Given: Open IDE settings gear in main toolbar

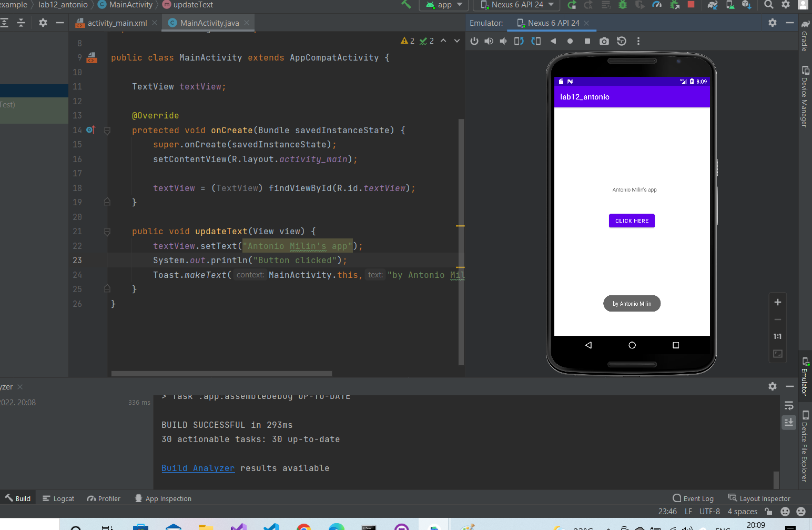Looking at the screenshot, I should click(x=786, y=5).
